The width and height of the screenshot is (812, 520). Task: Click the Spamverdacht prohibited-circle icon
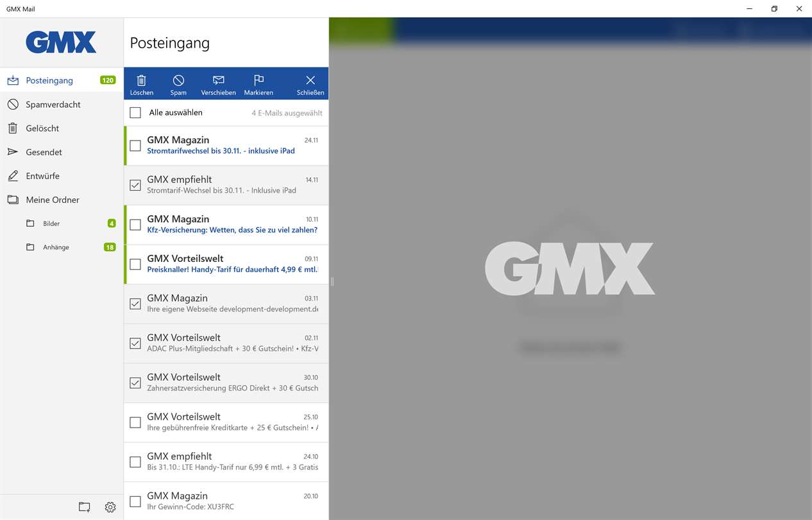[x=13, y=104]
